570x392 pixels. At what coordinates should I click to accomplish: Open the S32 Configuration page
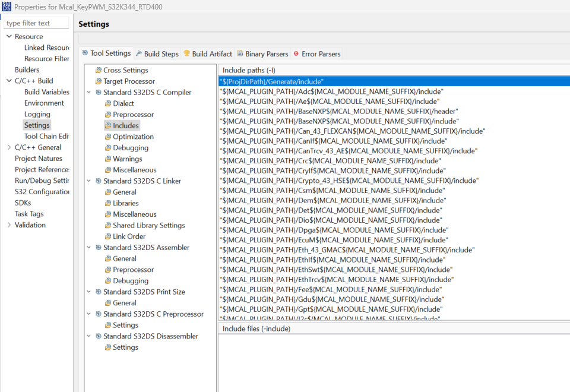[42, 192]
